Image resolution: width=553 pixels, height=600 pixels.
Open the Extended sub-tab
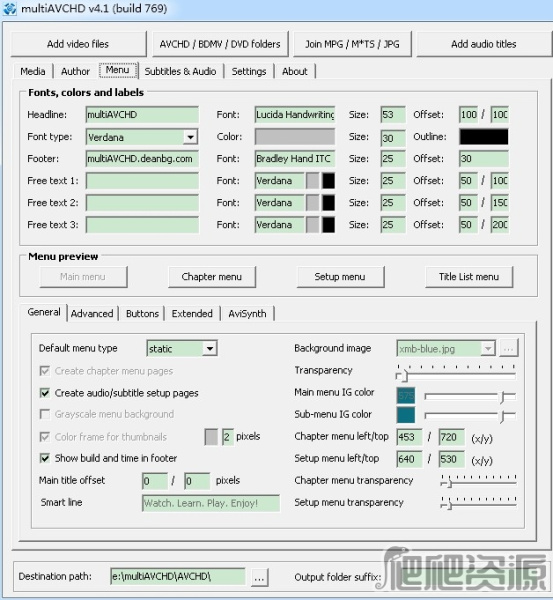point(192,314)
